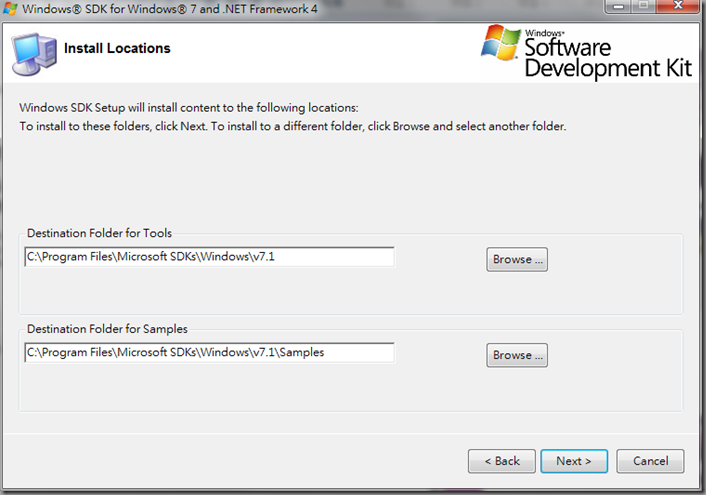Viewport: 706px width, 495px height.
Task: Click the 'Destination Folder for Samples' label
Action: point(107,329)
